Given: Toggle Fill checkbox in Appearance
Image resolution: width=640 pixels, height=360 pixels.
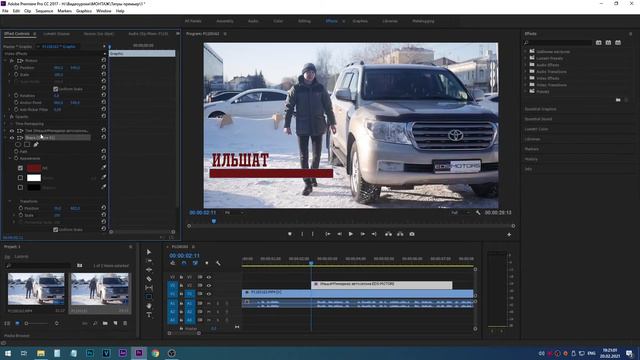Looking at the screenshot, I should pyautogui.click(x=20, y=168).
